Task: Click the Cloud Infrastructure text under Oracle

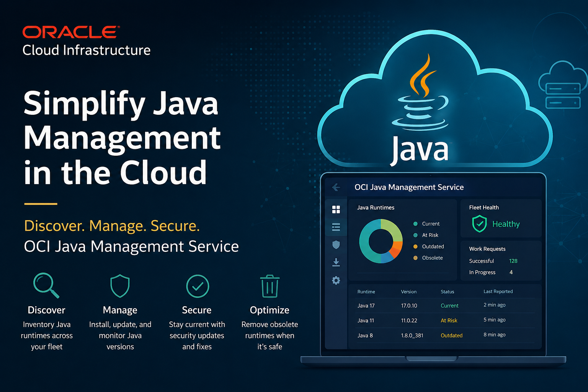Action: [87, 50]
